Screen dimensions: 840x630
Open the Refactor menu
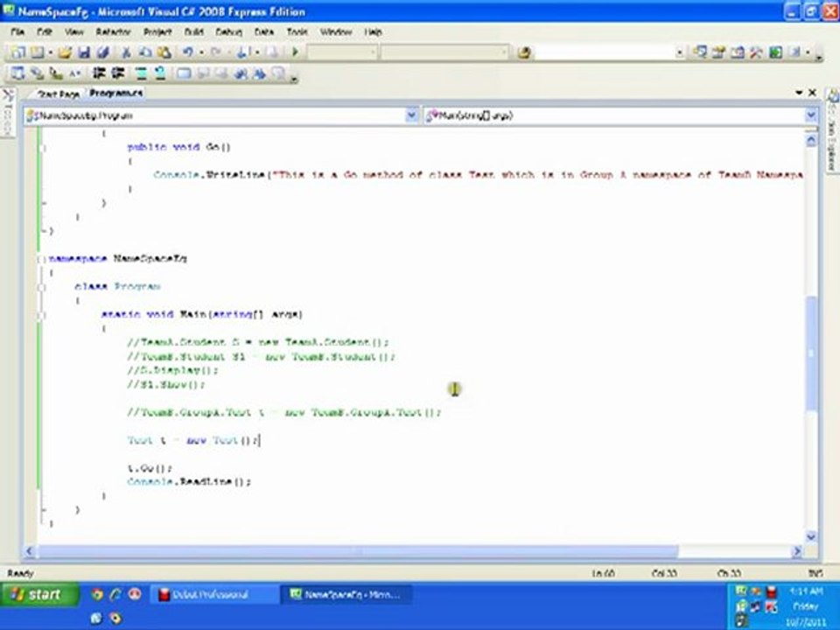(x=113, y=32)
